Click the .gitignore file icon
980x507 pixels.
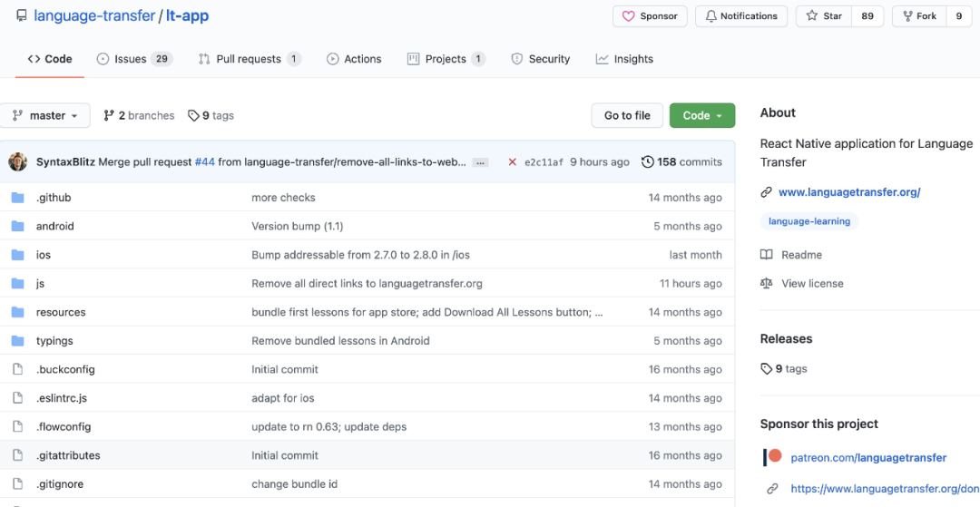click(17, 484)
